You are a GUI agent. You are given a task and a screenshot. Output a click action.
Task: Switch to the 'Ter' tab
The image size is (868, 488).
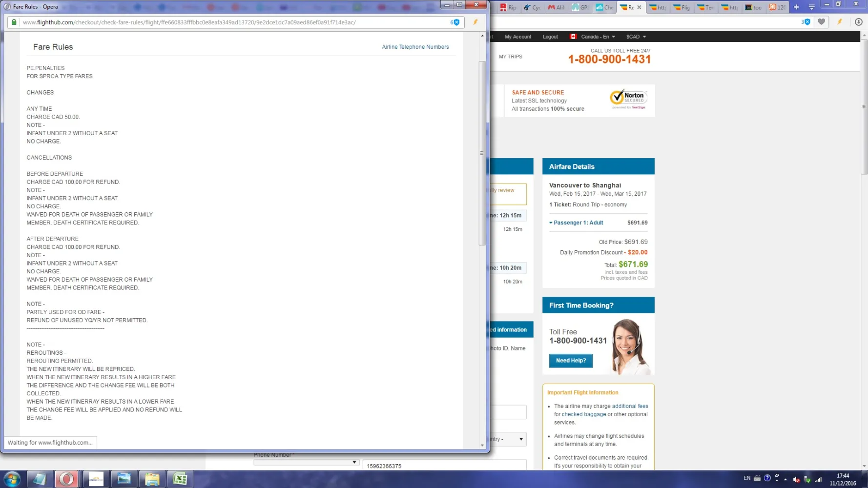(706, 7)
